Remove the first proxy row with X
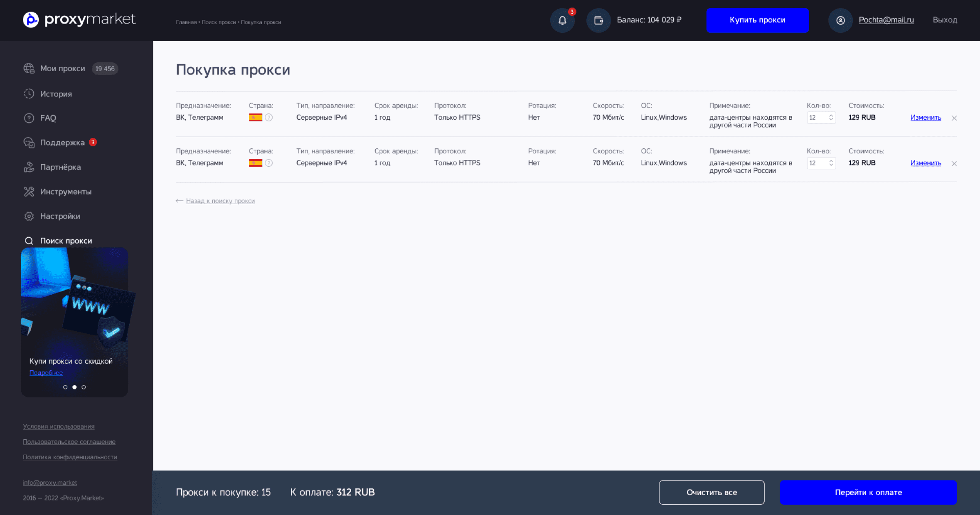Viewport: 980px width, 515px height. [954, 118]
